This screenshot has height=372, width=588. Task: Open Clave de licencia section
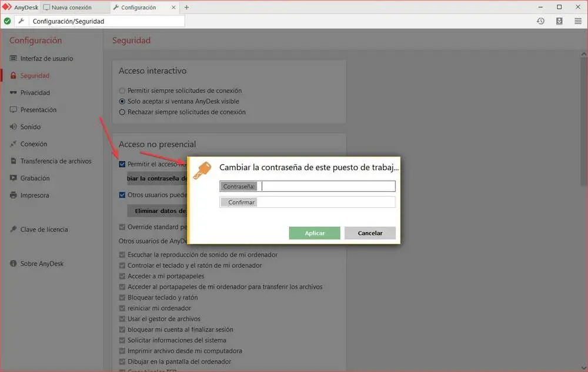click(x=44, y=229)
